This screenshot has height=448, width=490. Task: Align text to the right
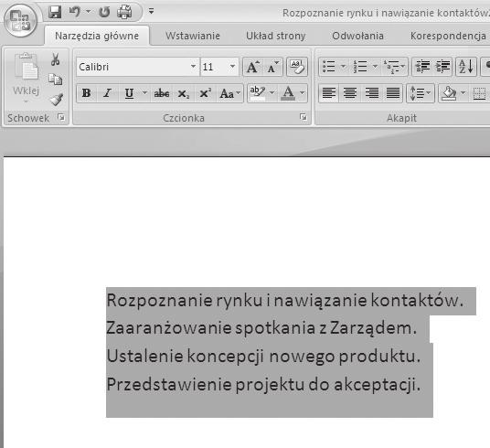click(372, 93)
